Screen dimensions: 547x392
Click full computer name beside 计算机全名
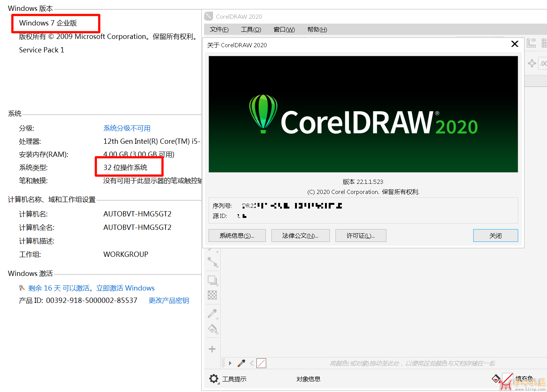(137, 227)
